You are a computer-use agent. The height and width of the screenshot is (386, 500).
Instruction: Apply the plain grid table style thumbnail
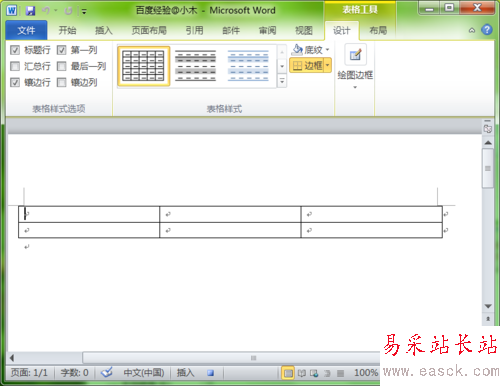[144, 66]
